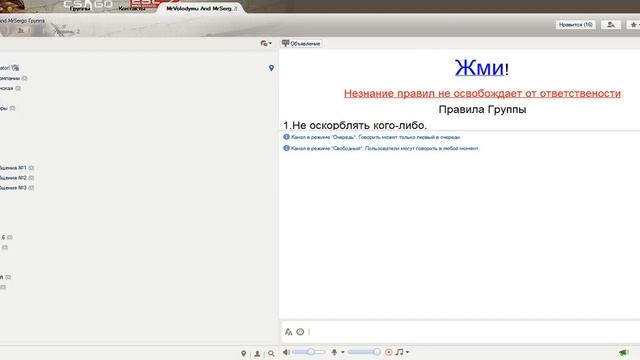Open the Объявление announcement button

pyautogui.click(x=301, y=43)
